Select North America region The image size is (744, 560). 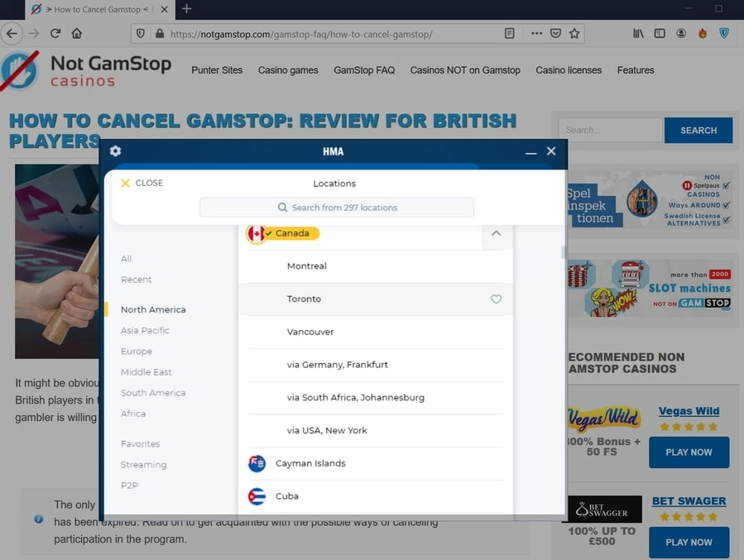click(x=153, y=309)
